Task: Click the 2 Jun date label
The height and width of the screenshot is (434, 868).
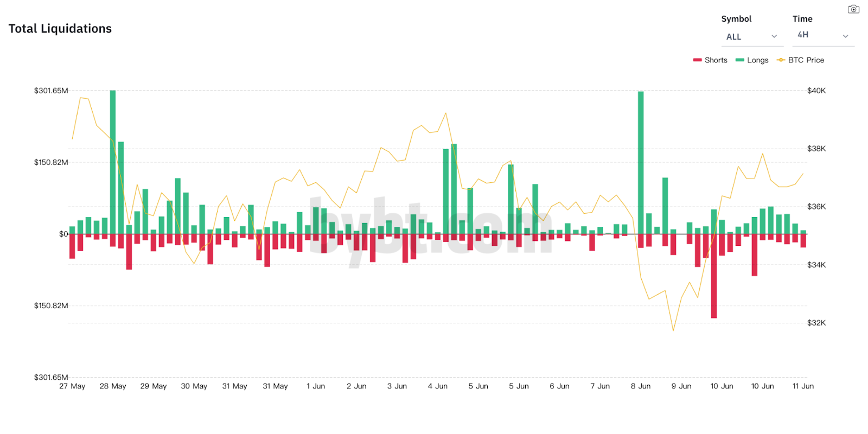Action: click(356, 386)
